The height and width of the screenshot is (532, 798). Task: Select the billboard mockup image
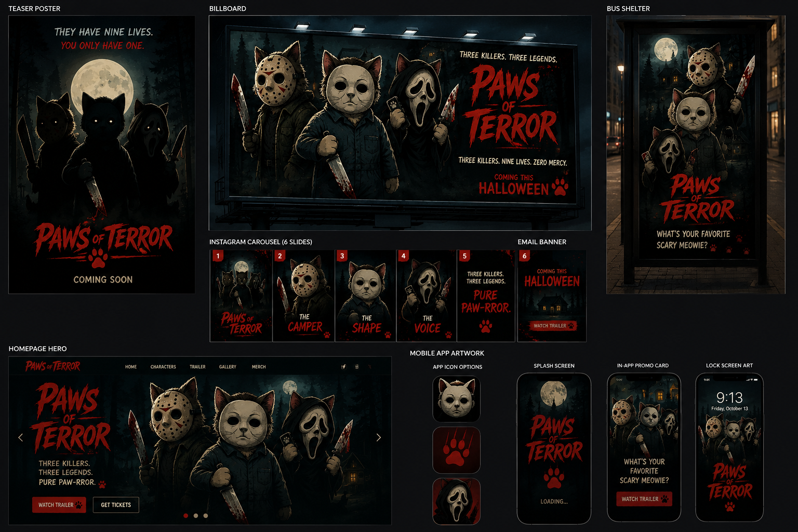[x=400, y=123]
